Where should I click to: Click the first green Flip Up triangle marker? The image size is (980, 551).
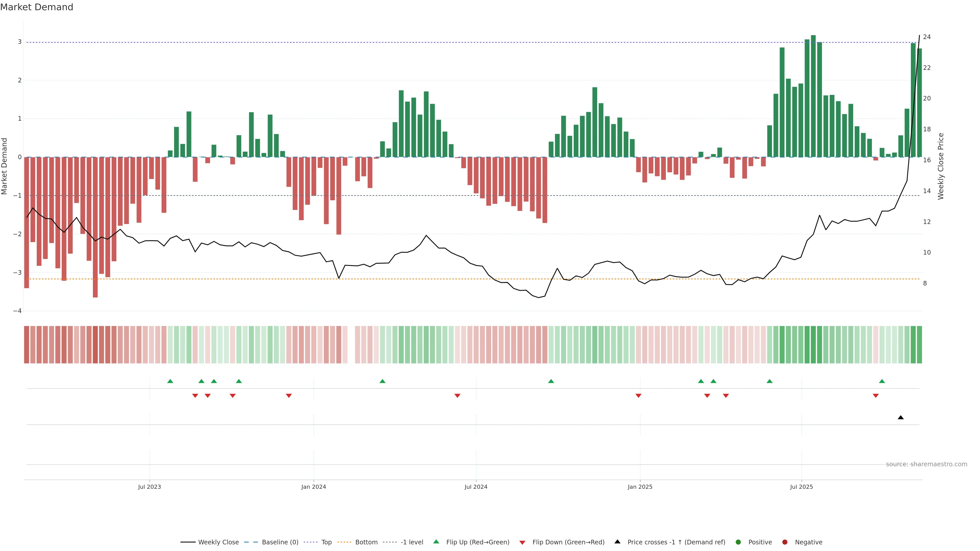170,381
